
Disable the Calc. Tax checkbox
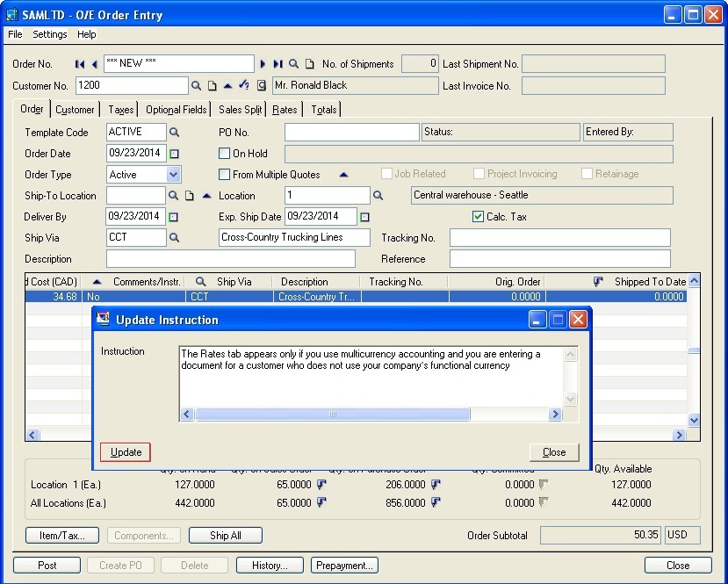[x=477, y=216]
